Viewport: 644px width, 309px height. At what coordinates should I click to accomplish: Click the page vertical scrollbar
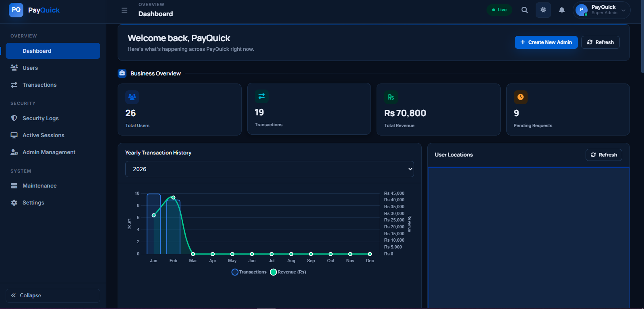642,36
